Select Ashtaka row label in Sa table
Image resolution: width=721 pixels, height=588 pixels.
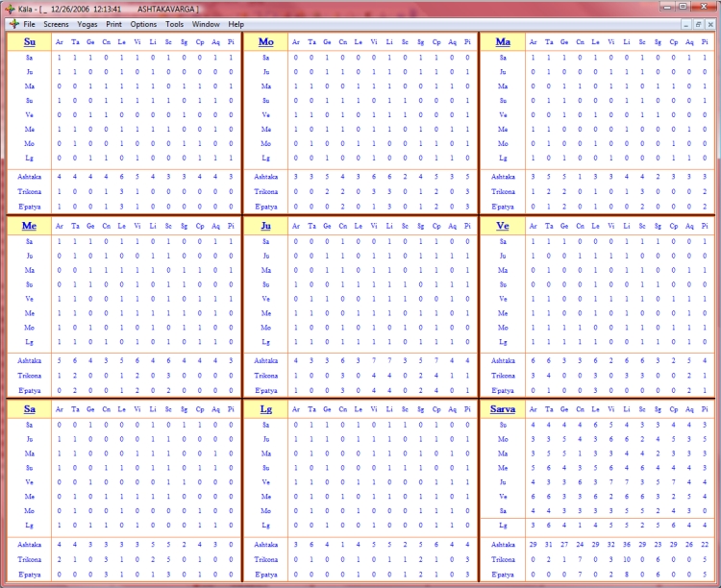(30, 545)
